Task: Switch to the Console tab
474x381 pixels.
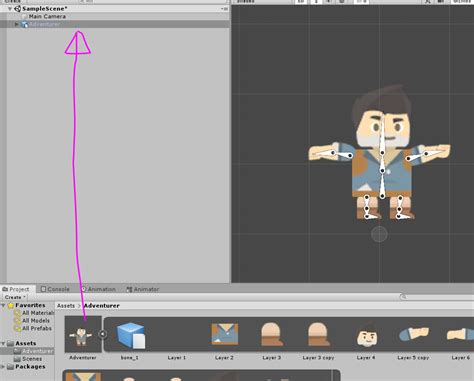Action: [x=55, y=289]
